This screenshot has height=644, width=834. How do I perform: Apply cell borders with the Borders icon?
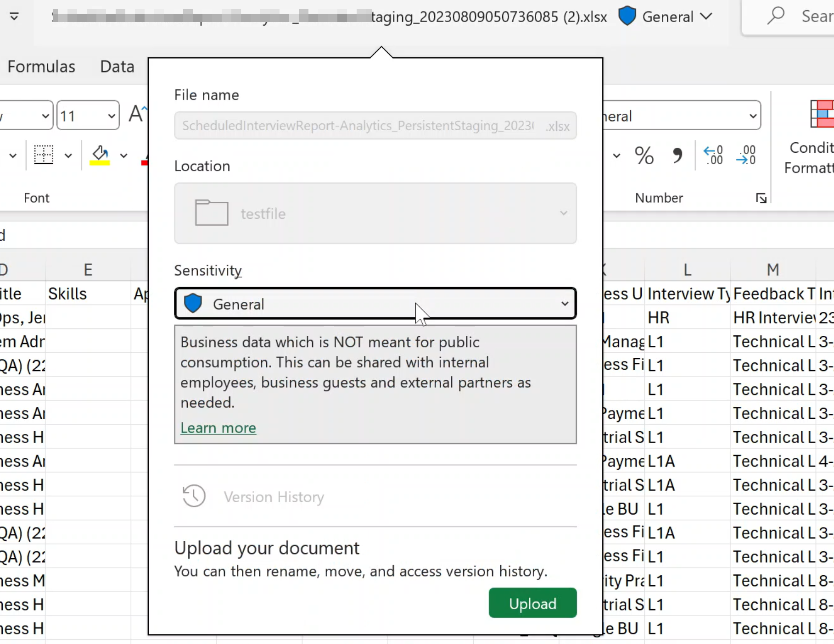point(44,155)
